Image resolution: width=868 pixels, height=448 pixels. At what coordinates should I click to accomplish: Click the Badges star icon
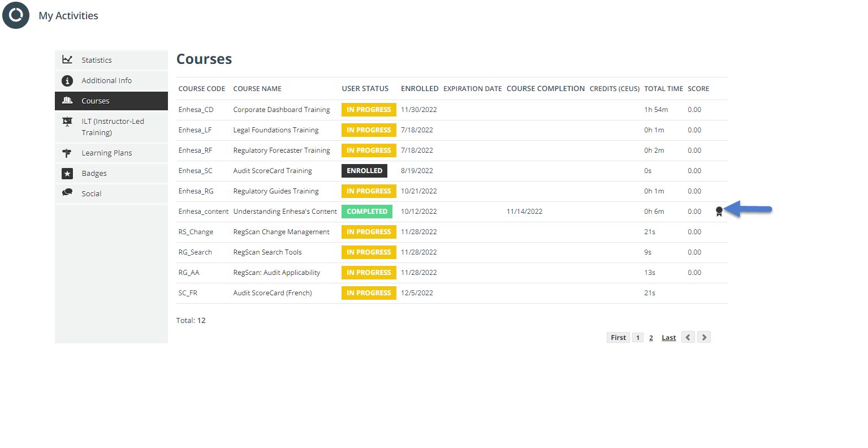(x=67, y=174)
